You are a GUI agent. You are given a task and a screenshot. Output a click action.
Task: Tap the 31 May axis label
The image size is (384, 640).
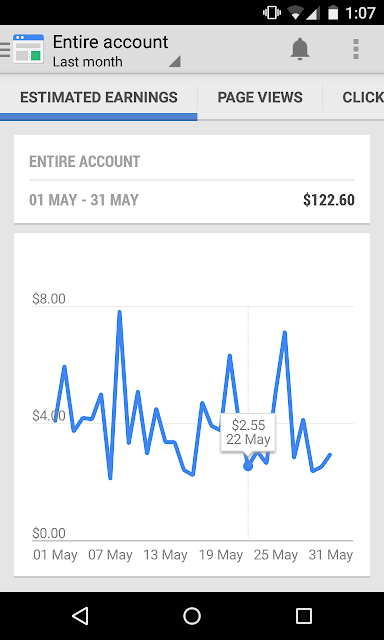pyautogui.click(x=331, y=555)
